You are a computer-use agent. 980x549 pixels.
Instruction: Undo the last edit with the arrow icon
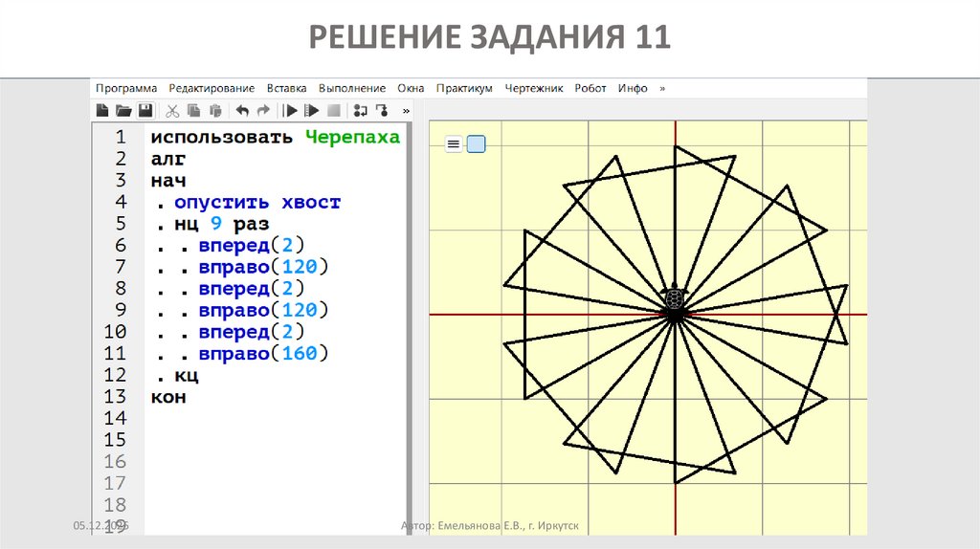(x=242, y=111)
